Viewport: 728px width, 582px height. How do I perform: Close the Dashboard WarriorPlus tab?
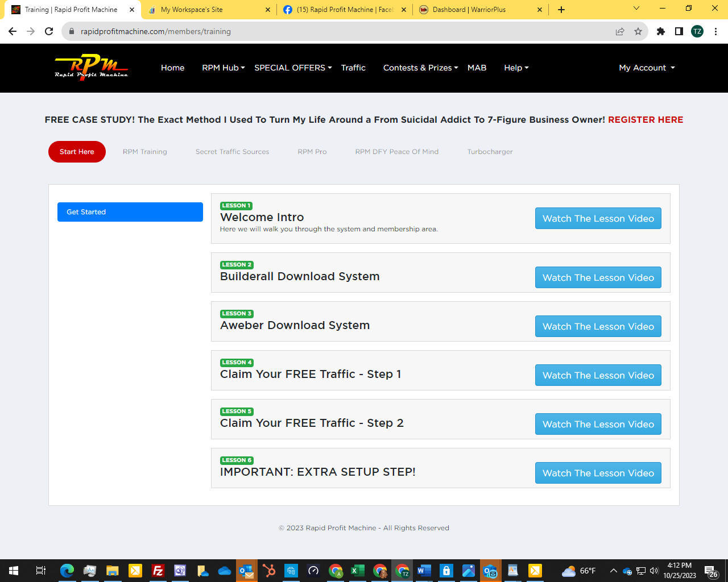tap(540, 10)
